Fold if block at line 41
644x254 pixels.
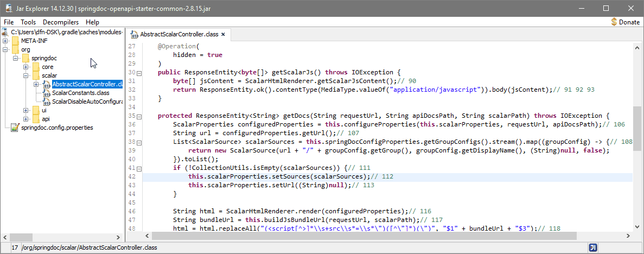(139, 168)
